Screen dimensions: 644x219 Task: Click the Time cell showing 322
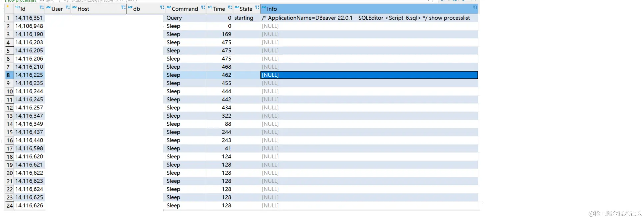220,116
